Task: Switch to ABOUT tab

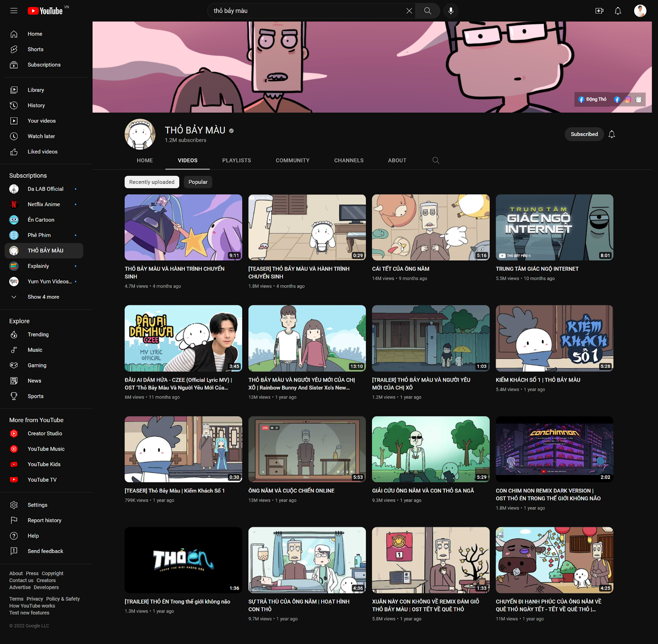Action: point(397,160)
